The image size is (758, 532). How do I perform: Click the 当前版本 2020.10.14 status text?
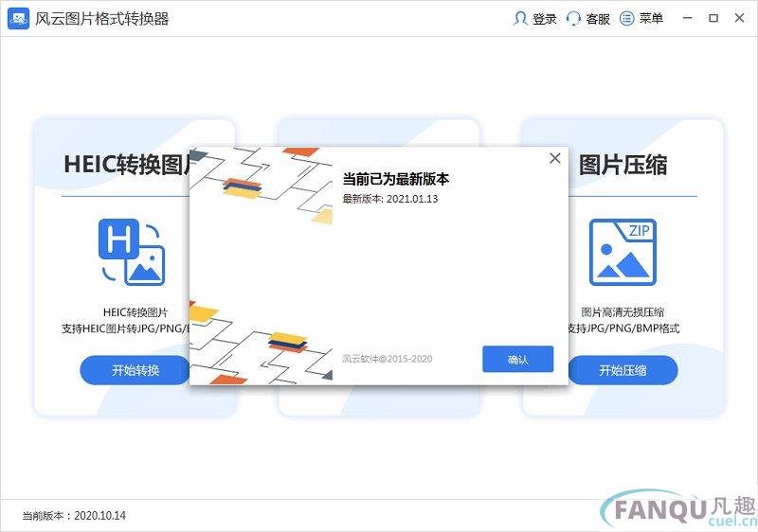[74, 516]
